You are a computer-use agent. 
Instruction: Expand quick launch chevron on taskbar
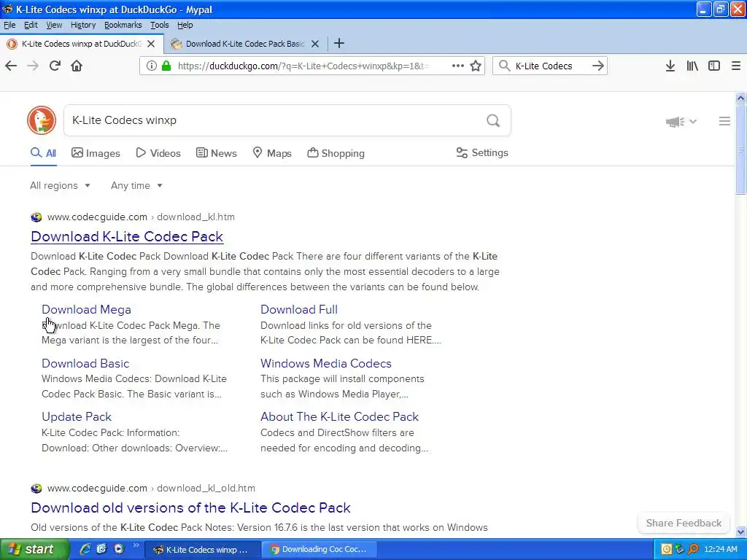(136, 545)
